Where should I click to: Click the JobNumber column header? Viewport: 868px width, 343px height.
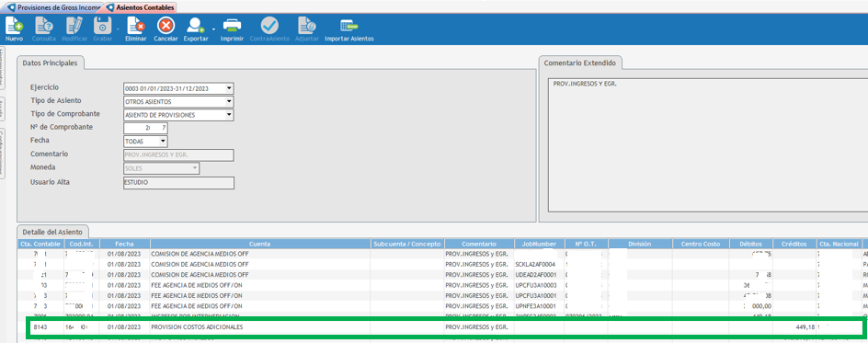(539, 244)
